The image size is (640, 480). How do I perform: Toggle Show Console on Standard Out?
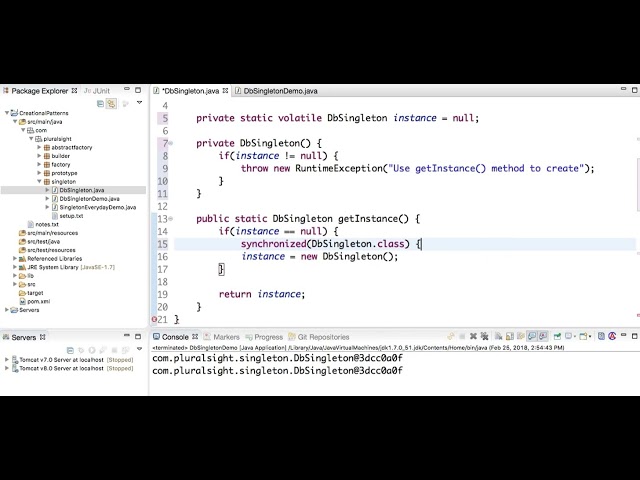pyautogui.click(x=532, y=336)
